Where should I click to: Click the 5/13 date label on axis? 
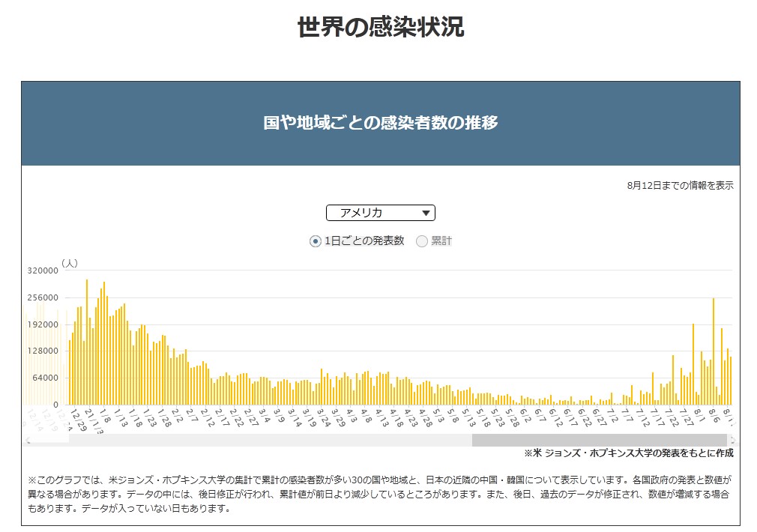tap(468, 416)
